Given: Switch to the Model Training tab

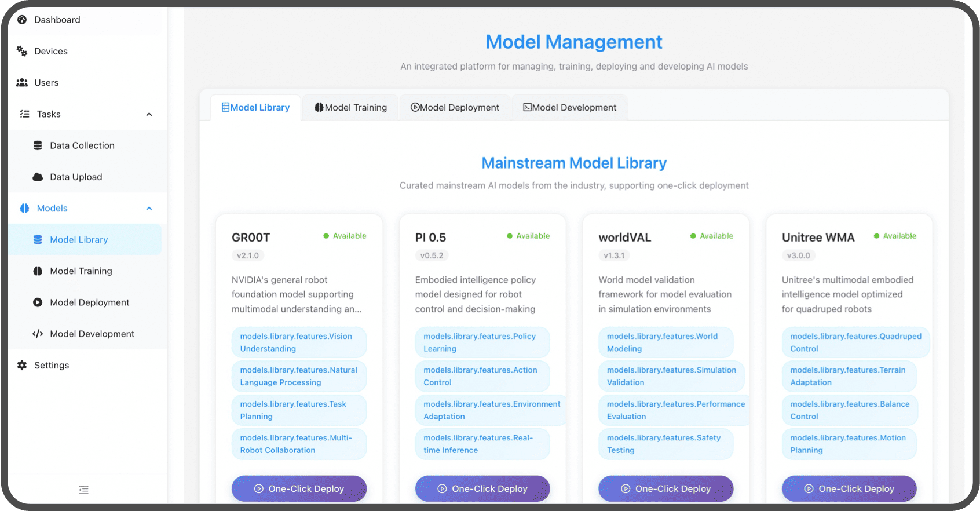Looking at the screenshot, I should pos(350,108).
